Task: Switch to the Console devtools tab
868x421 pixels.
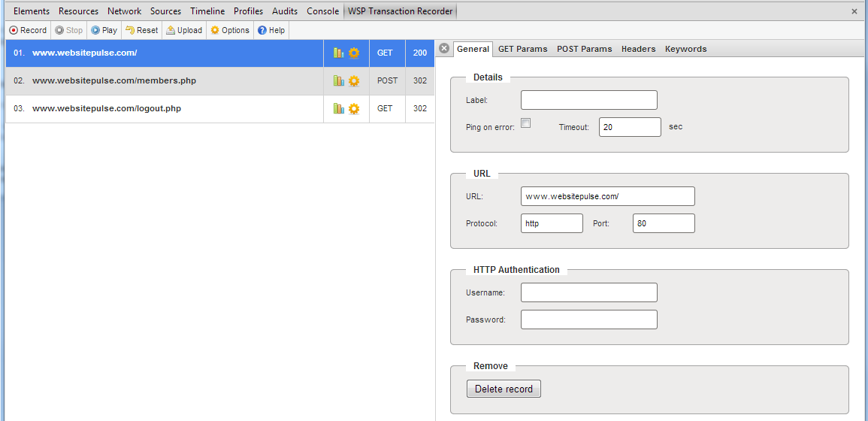Action: [x=322, y=11]
